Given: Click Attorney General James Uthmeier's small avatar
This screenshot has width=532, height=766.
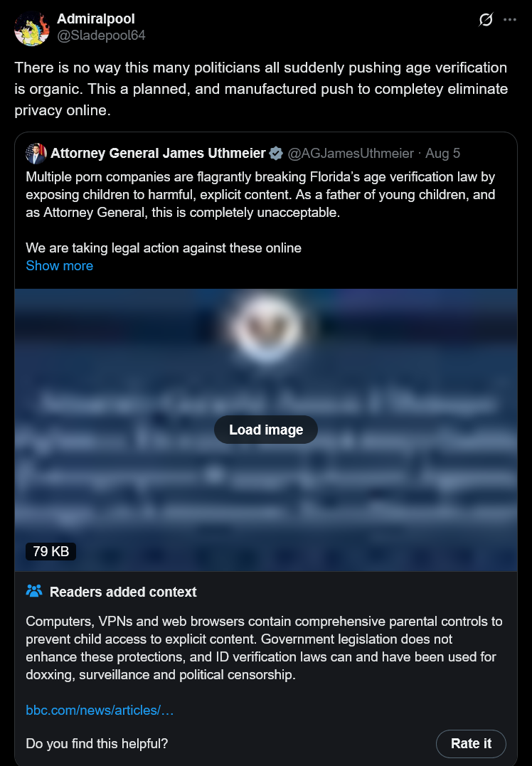Looking at the screenshot, I should pyautogui.click(x=36, y=154).
